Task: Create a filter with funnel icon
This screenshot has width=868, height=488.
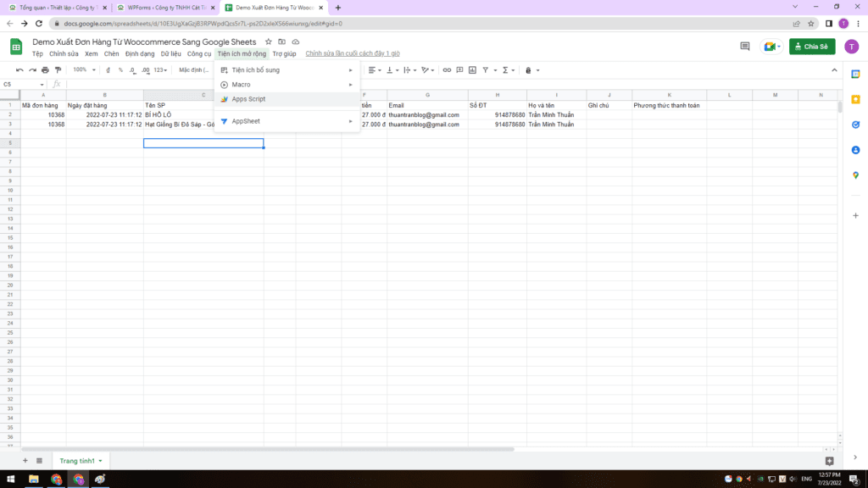Action: 486,70
